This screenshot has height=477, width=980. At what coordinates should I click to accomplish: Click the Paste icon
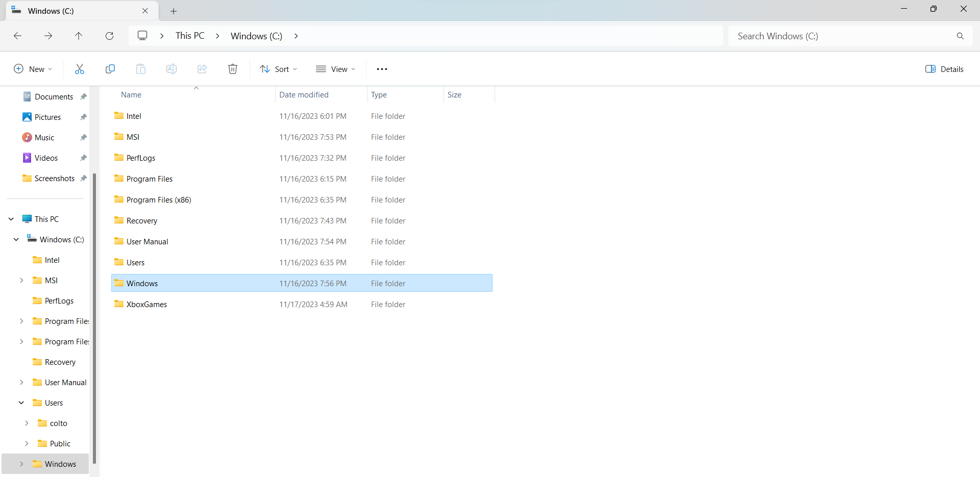click(141, 69)
